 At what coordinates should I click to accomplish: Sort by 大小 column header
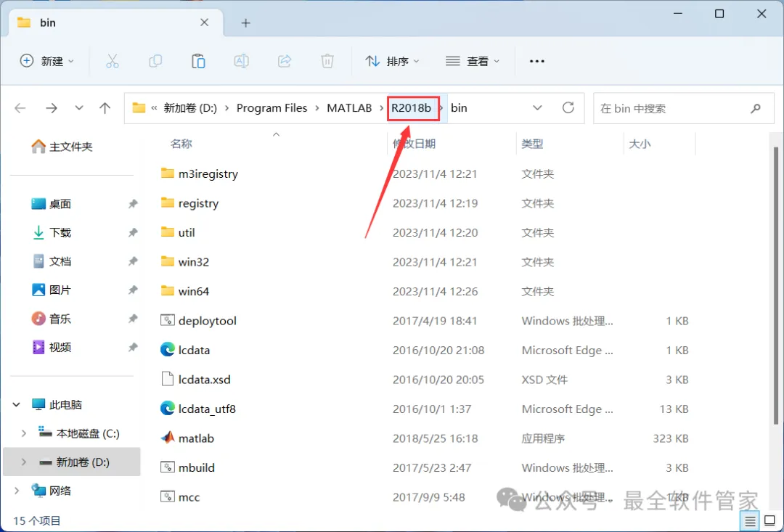pos(640,144)
